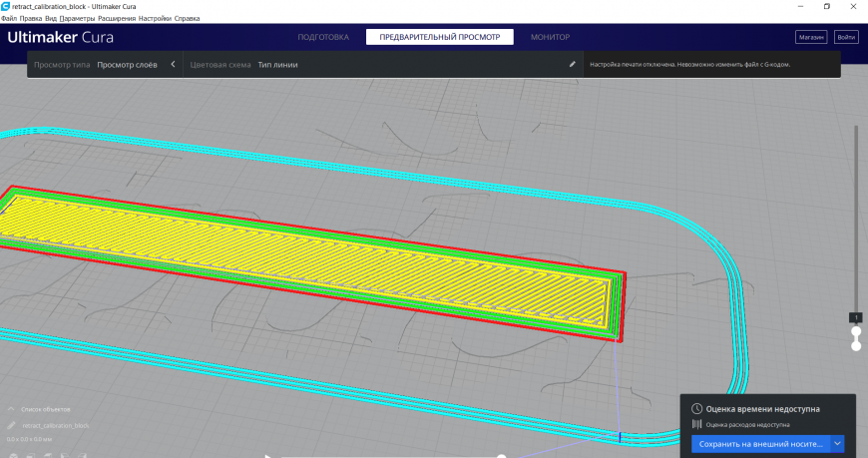The image size is (868, 458).
Task: Click the Войти sign-in button
Action: (846, 37)
